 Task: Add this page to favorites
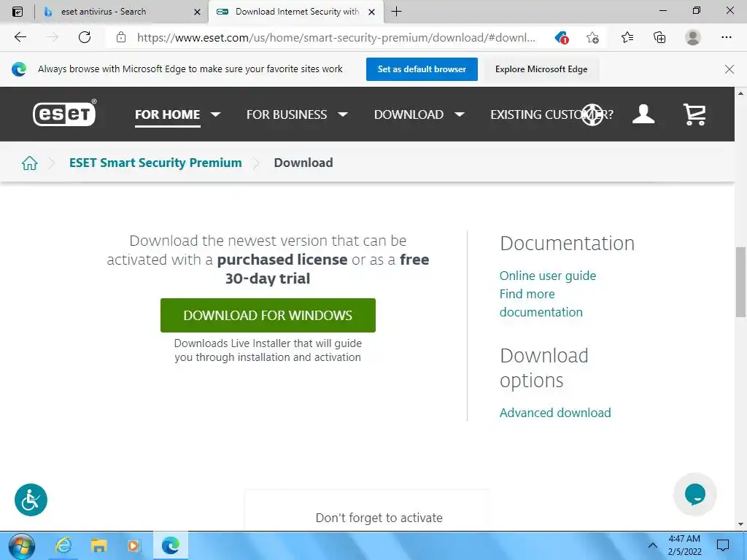click(592, 38)
